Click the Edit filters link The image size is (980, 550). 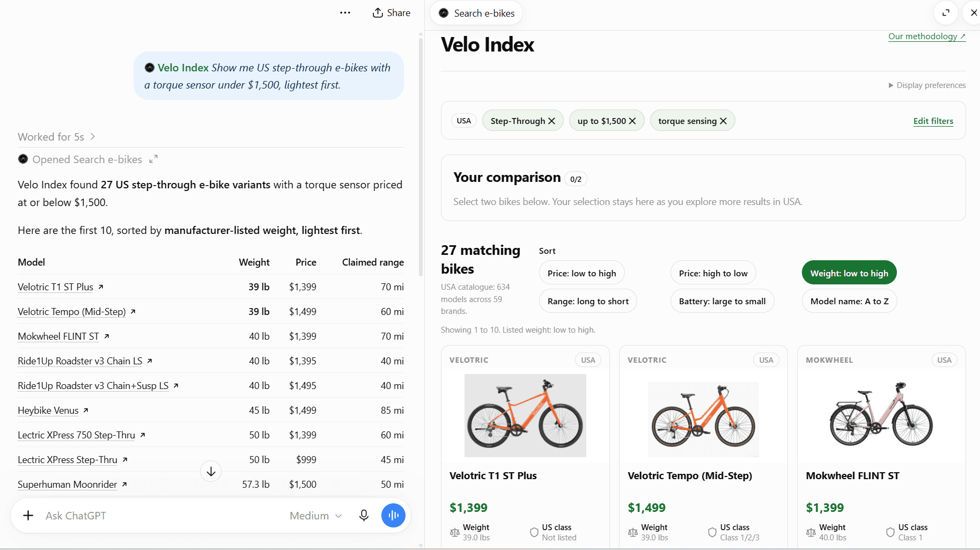point(933,121)
